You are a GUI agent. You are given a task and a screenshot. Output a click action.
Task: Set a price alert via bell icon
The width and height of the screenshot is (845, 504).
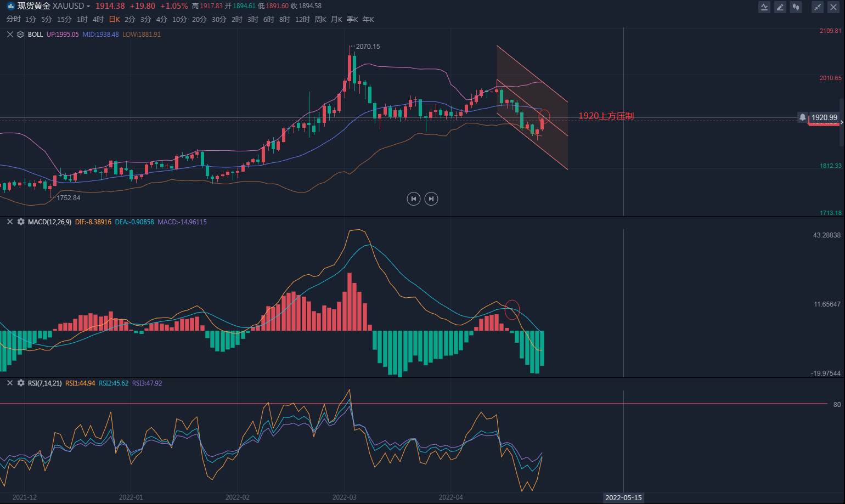802,117
